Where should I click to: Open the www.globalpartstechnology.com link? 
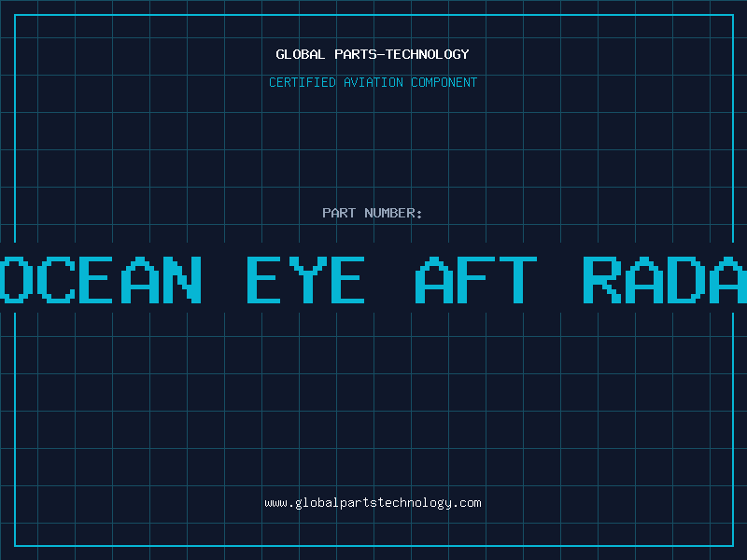click(373, 503)
